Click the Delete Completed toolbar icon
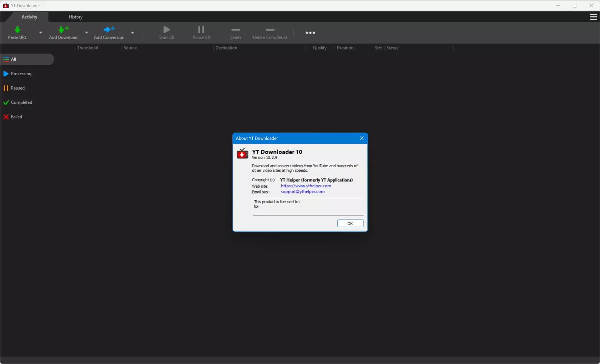Viewport: 600px width, 364px height. click(270, 30)
